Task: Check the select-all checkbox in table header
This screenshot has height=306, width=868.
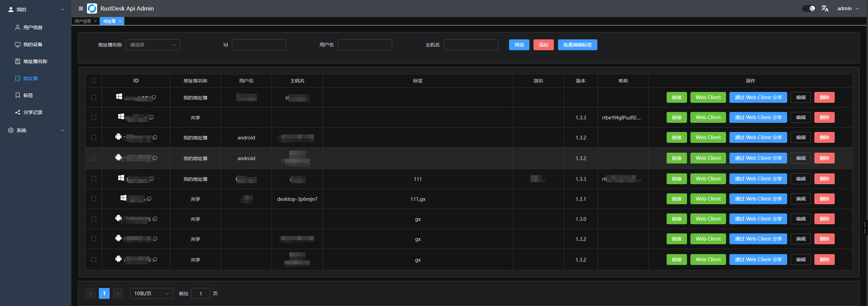Action: click(94, 81)
